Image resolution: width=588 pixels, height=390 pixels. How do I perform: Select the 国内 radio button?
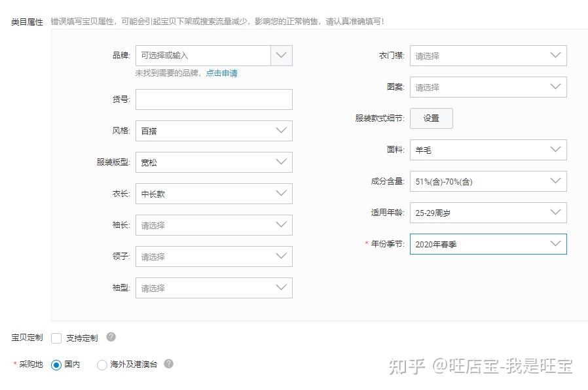[56, 364]
